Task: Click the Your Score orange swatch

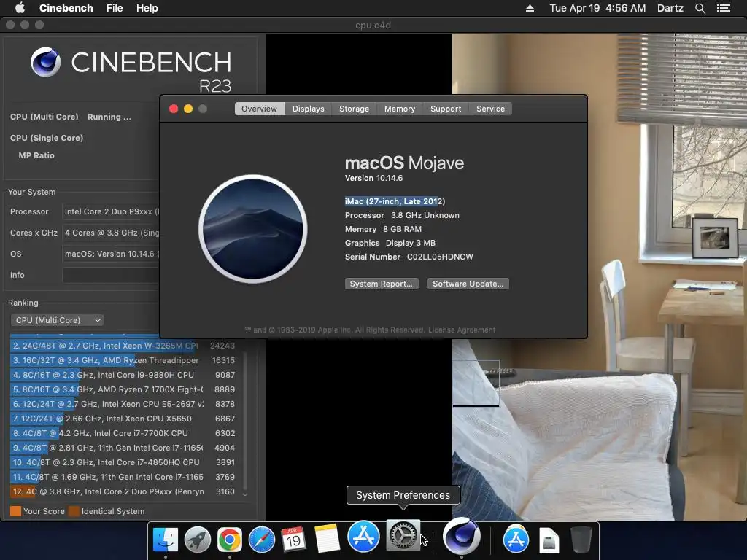Action: pos(16,511)
